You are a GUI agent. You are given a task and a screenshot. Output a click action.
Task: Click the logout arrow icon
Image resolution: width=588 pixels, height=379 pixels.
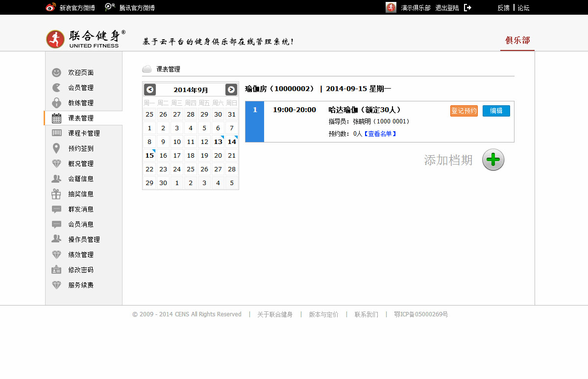click(467, 8)
